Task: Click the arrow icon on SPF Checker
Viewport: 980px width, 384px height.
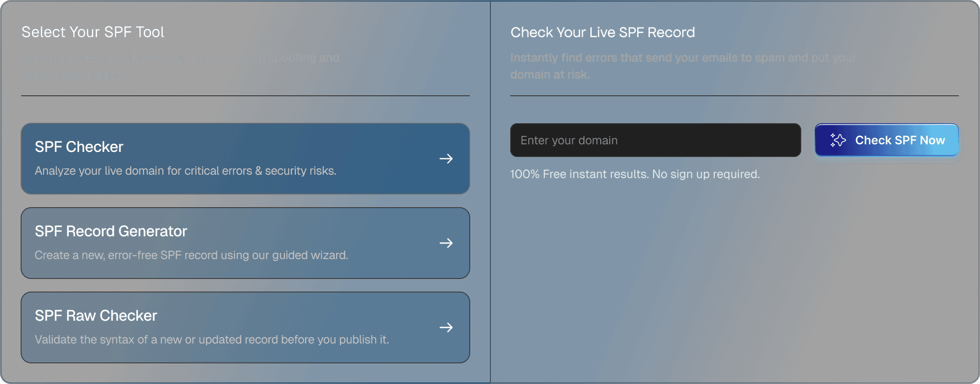Action: [446, 159]
